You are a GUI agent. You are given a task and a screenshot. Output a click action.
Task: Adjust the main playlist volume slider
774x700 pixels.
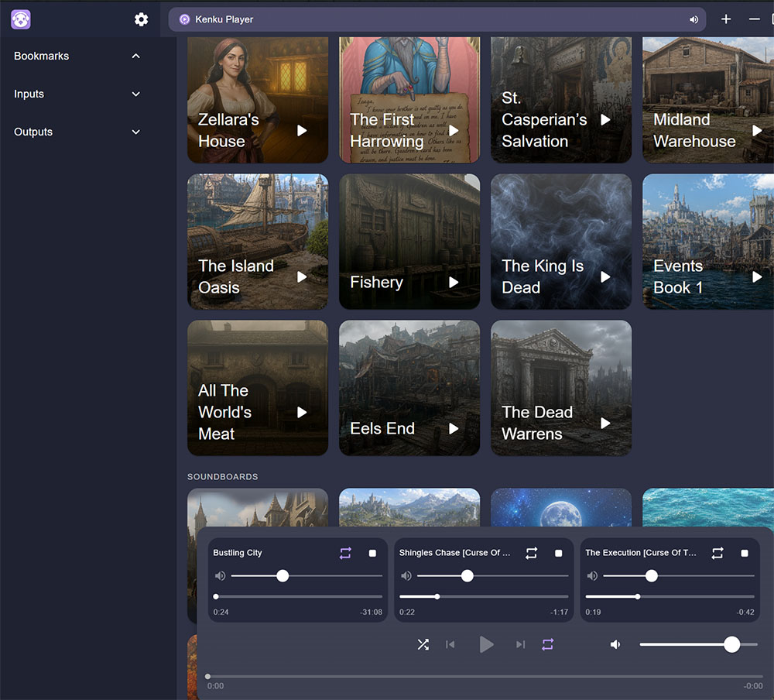(698, 644)
